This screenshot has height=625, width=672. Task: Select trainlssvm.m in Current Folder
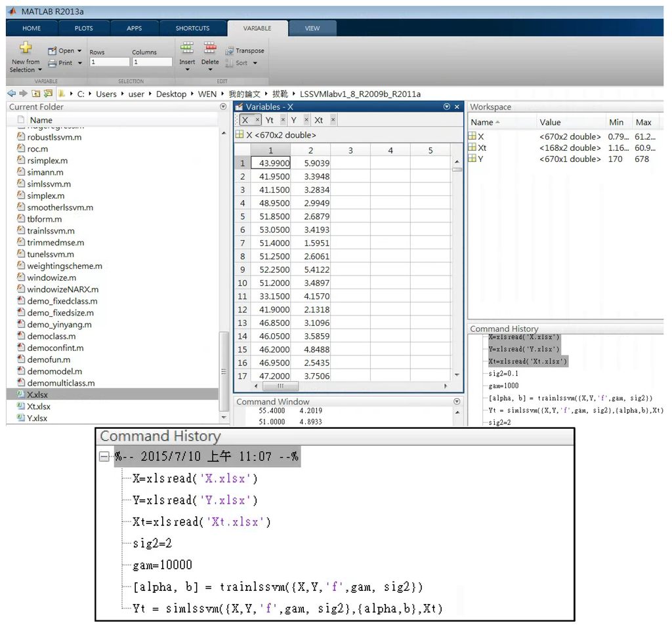click(x=51, y=231)
